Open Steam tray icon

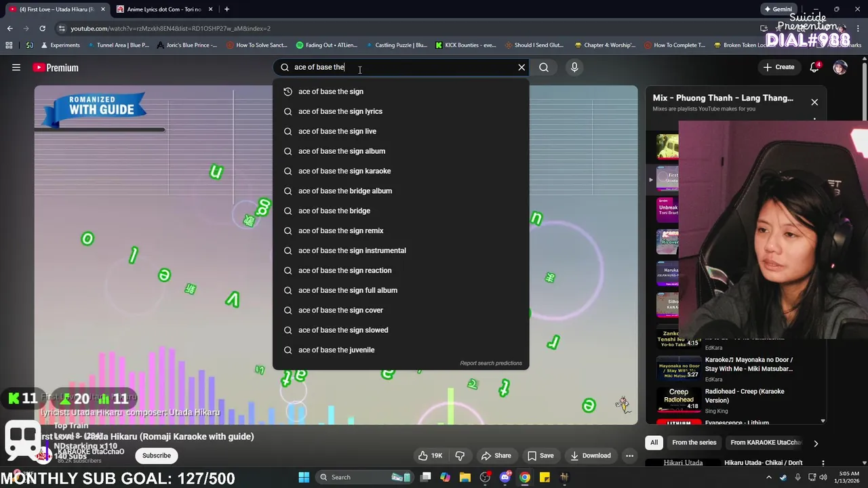click(x=783, y=477)
